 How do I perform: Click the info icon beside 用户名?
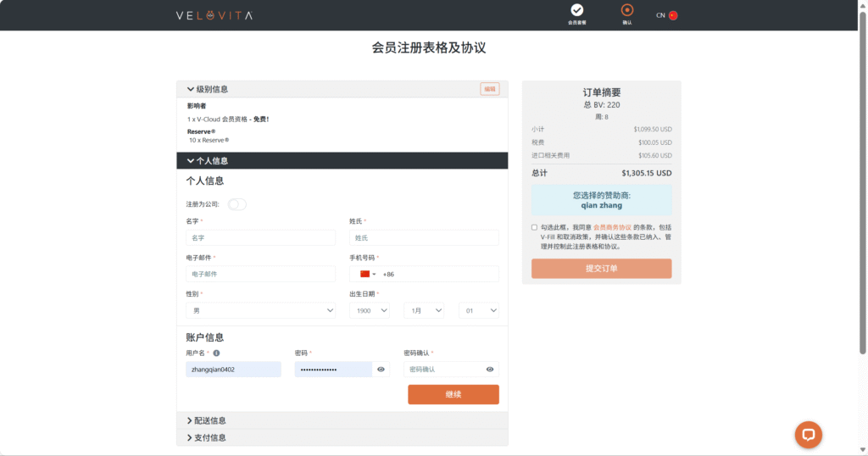[217, 353]
